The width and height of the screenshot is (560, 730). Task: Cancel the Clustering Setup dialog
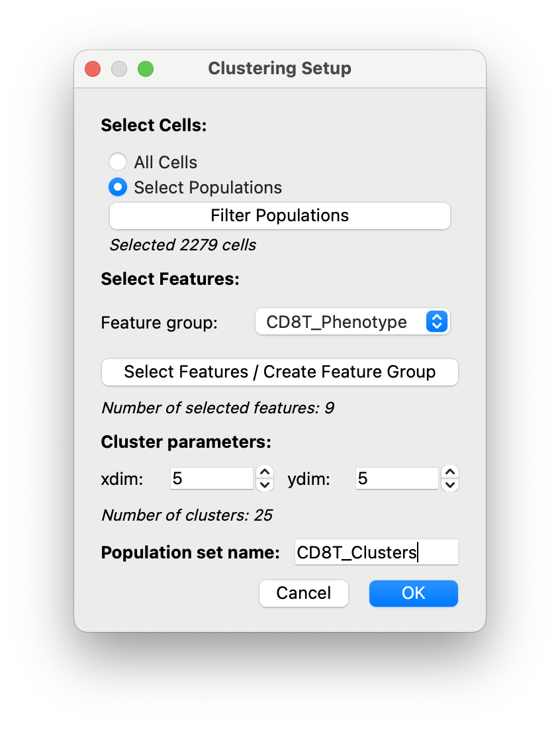pos(303,594)
